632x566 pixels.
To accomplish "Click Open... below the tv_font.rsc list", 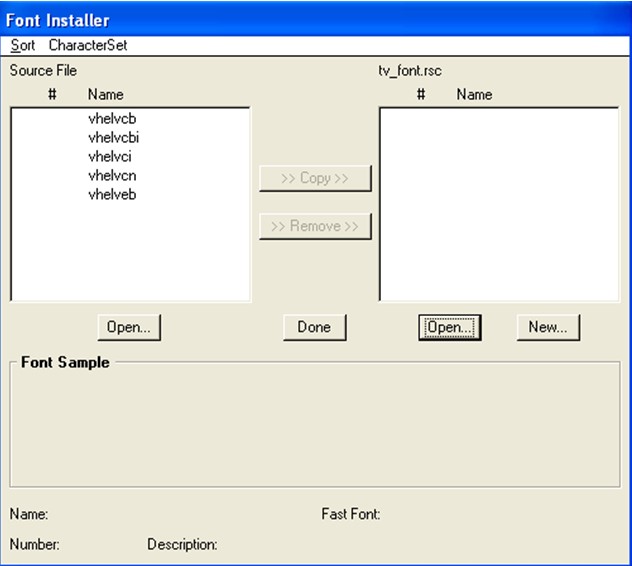I will tap(449, 327).
